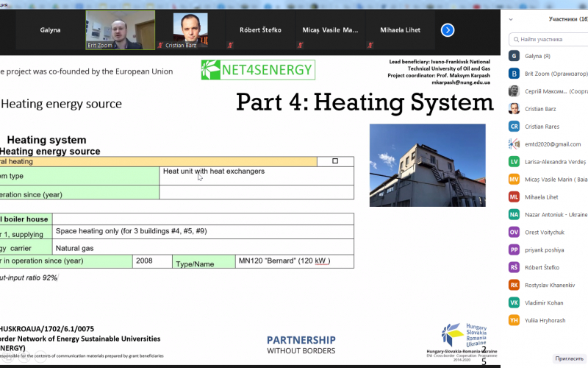Click muted mic icon on Cristian Barz video
Image resolution: width=588 pixels, height=368 pixels.
(160, 45)
